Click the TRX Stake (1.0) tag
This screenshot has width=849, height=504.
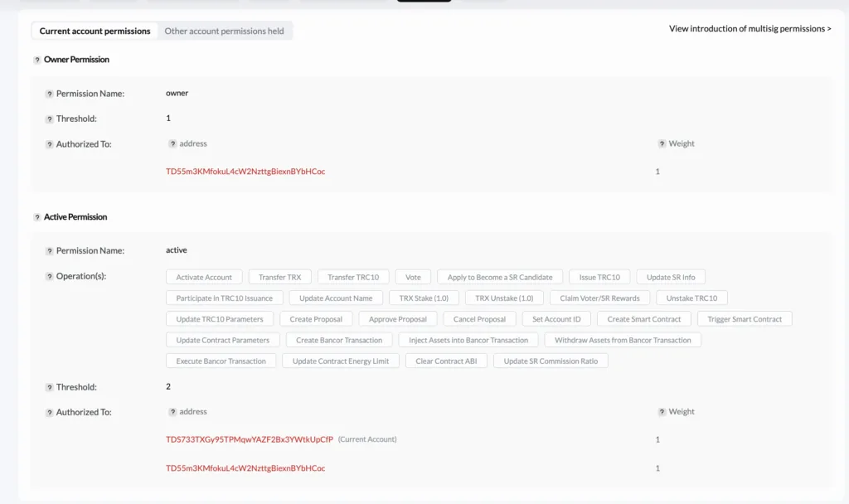coord(424,298)
